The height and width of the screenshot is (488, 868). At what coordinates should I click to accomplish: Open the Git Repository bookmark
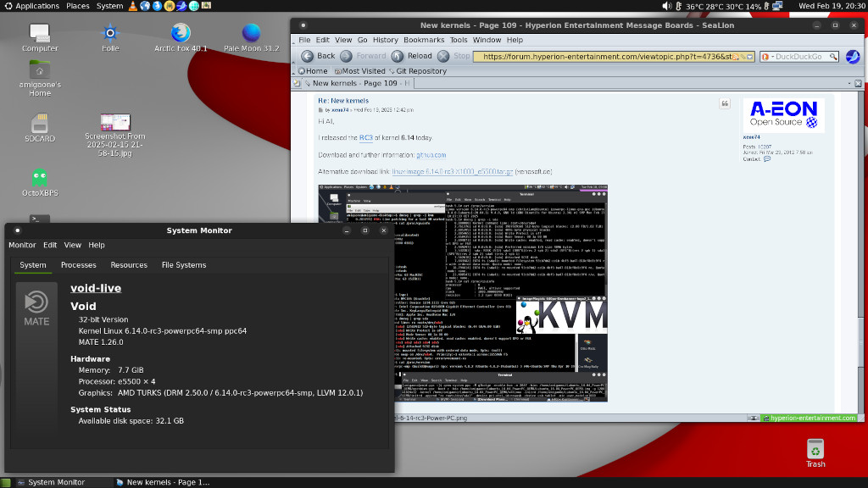click(417, 71)
